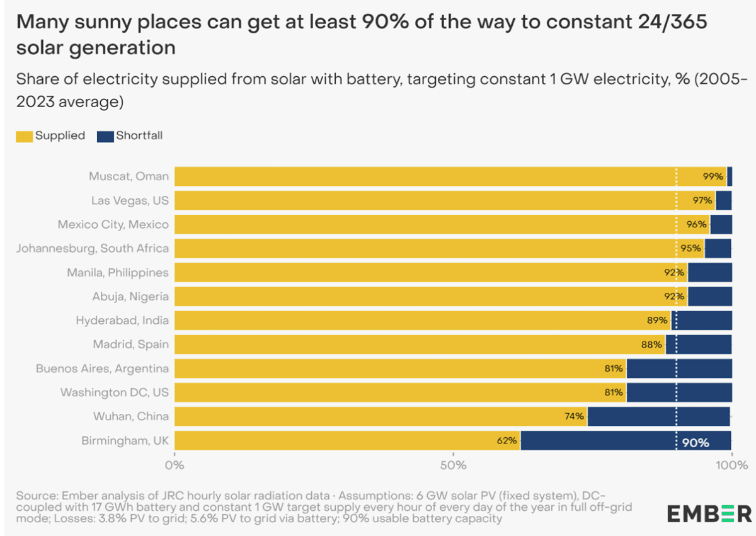Click the Shortfall legend text

click(x=139, y=135)
